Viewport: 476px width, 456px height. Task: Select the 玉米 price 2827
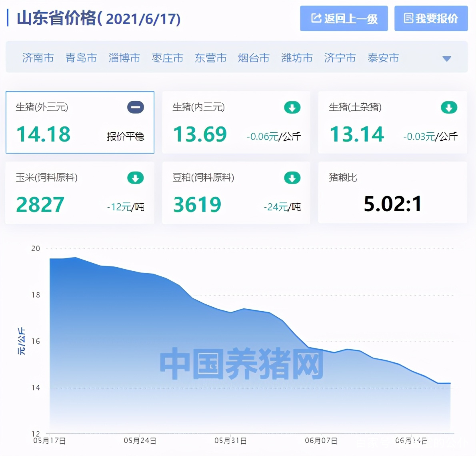(x=40, y=205)
